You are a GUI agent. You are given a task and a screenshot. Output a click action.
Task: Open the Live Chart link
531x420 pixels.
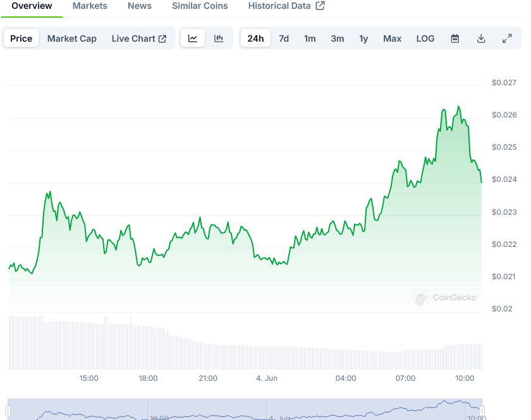tap(139, 39)
